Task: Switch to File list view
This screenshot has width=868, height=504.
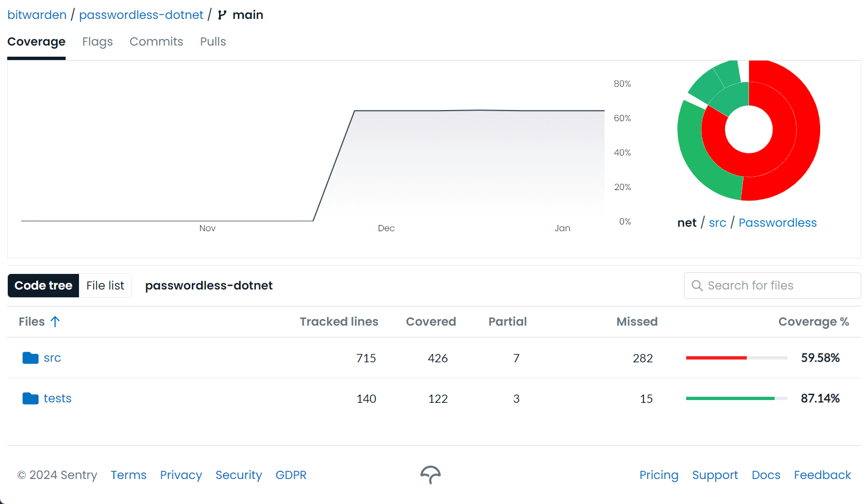Action: [105, 285]
